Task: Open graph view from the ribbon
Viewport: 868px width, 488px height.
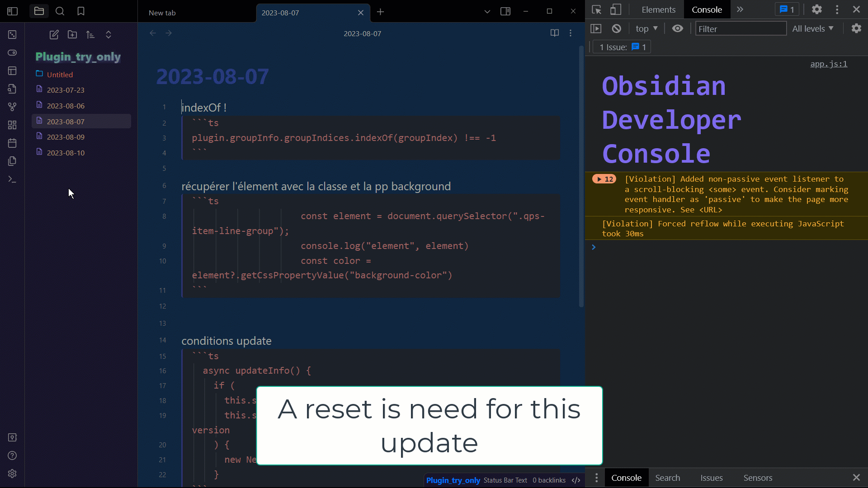Action: [x=12, y=107]
